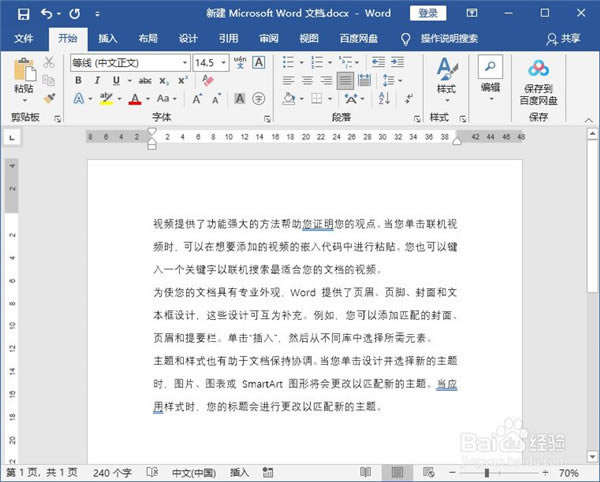Open the font name combo box
The image size is (600, 482).
pyautogui.click(x=130, y=62)
